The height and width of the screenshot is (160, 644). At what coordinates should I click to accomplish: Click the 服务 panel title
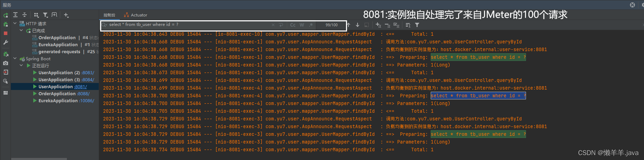7,5
